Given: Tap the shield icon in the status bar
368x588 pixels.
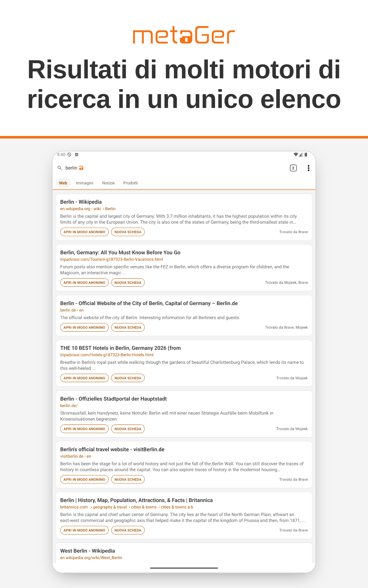Looking at the screenshot, I should pos(69,155).
